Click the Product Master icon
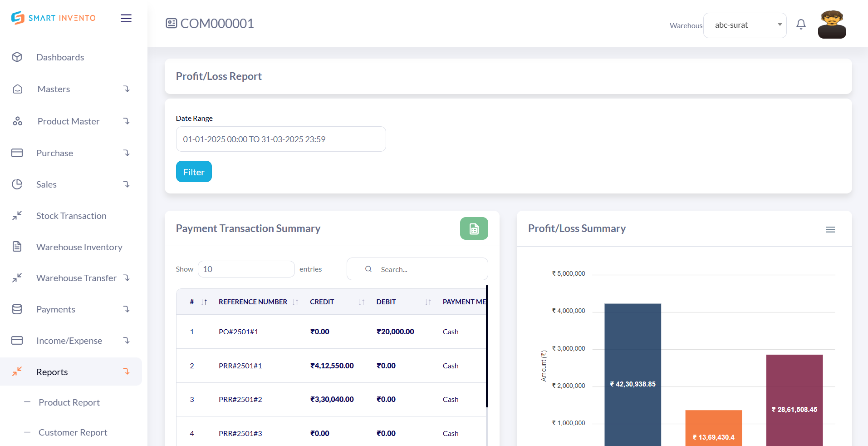This screenshot has width=868, height=446. [x=17, y=121]
